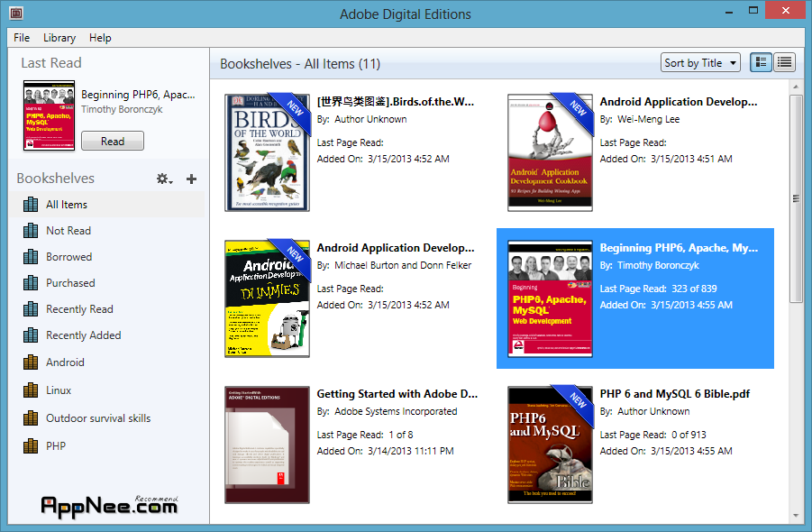Click the brown Android bookshelf icon
Viewport: 812px width, 532px height.
click(x=31, y=362)
